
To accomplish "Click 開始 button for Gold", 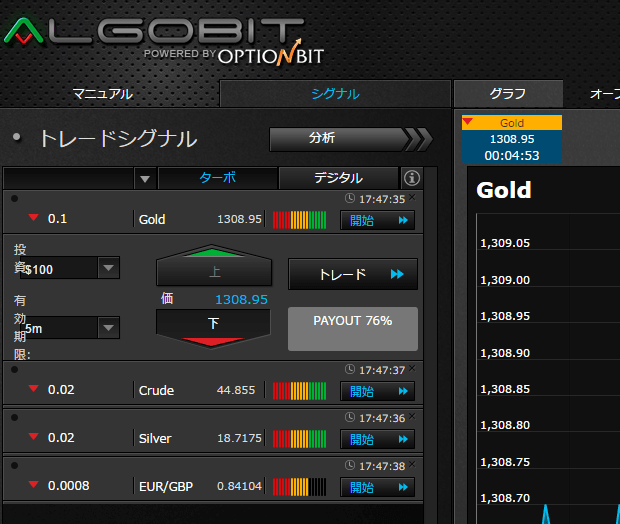I will (378, 220).
